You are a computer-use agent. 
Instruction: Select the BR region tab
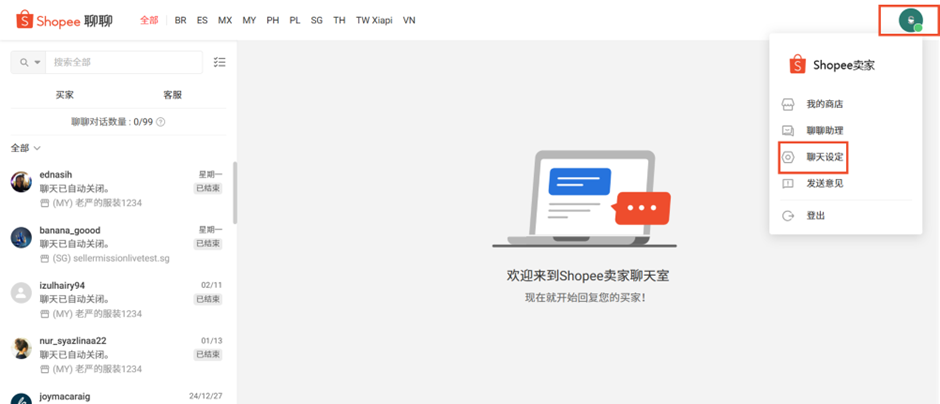point(180,20)
